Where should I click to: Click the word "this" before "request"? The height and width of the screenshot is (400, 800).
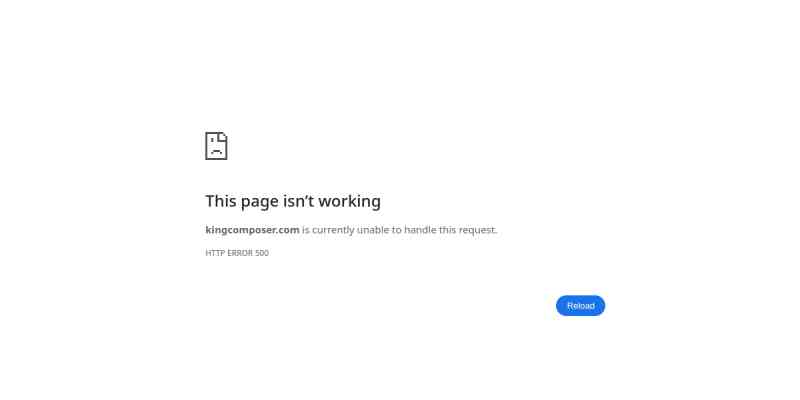click(x=447, y=230)
